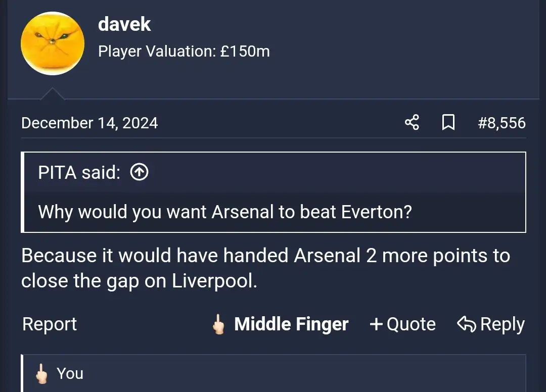Image resolution: width=546 pixels, height=392 pixels.
Task: Expand the quoted Arsenal beat Everton text
Action: tap(225, 212)
